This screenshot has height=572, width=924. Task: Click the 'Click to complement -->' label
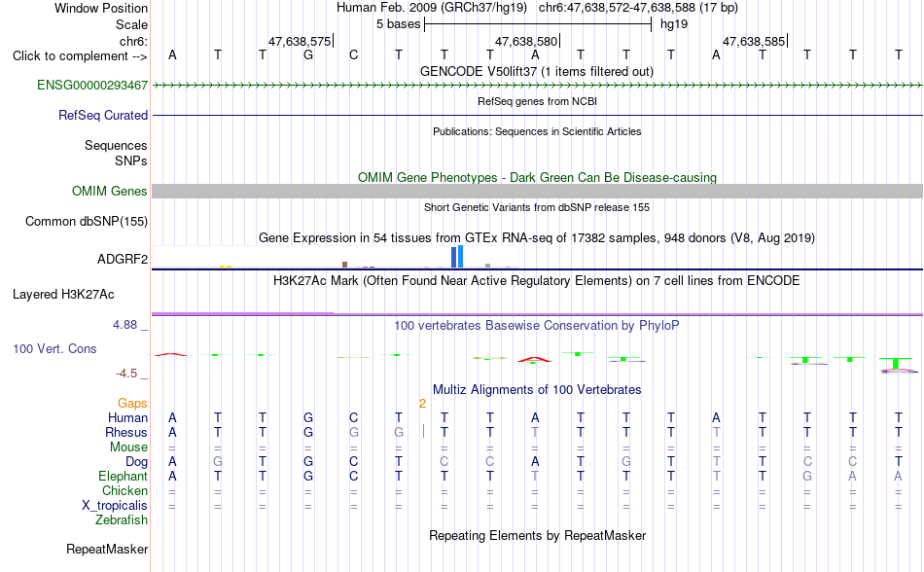point(80,56)
